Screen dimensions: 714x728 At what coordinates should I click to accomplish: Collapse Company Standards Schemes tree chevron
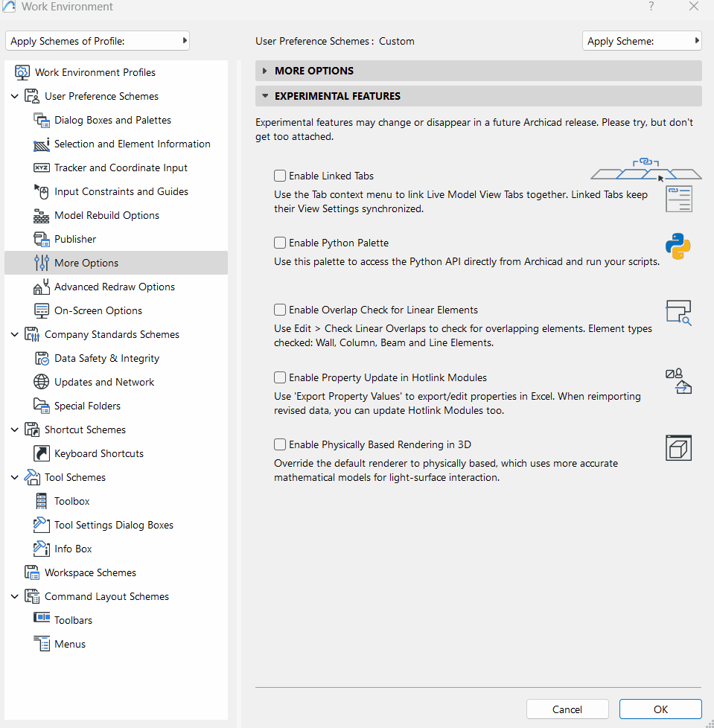[x=15, y=334]
